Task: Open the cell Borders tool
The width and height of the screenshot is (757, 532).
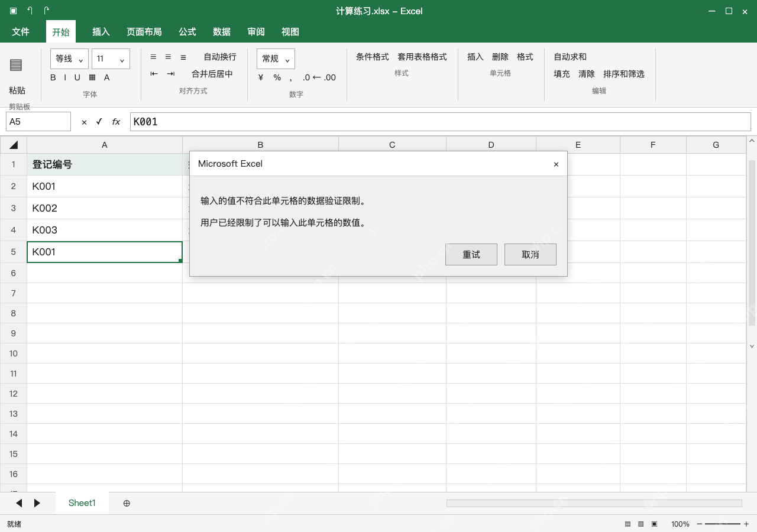Action: [92, 77]
